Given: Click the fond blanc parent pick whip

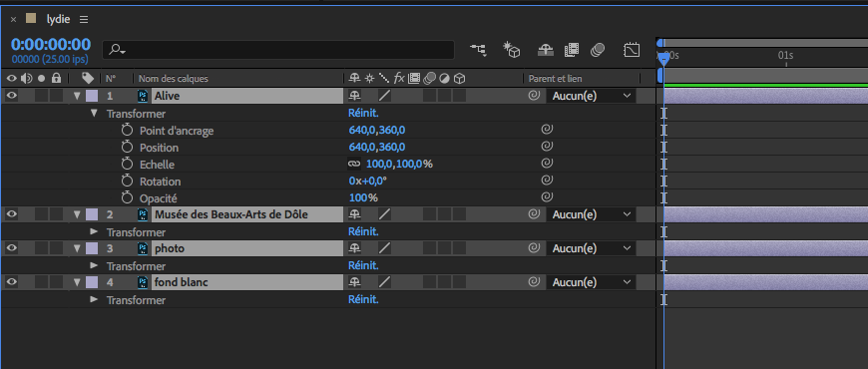Looking at the screenshot, I should pyautogui.click(x=534, y=282).
